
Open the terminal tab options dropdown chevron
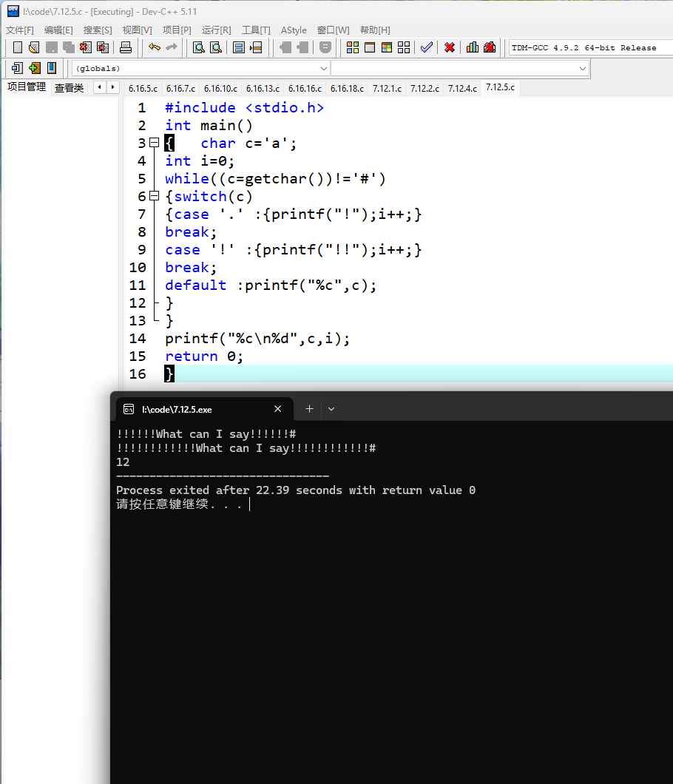click(x=331, y=409)
